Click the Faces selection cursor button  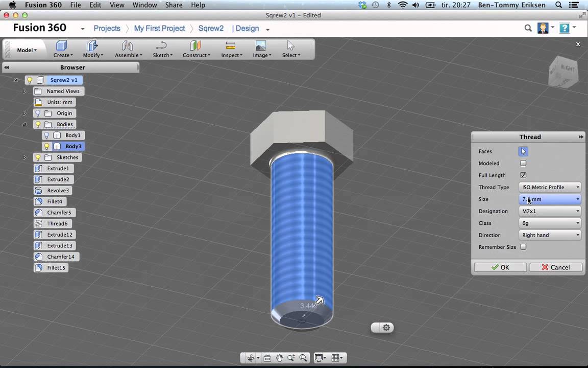click(523, 151)
